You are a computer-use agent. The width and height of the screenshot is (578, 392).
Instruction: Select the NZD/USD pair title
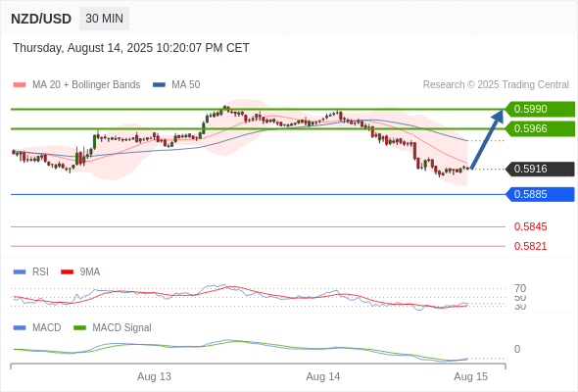pos(41,19)
